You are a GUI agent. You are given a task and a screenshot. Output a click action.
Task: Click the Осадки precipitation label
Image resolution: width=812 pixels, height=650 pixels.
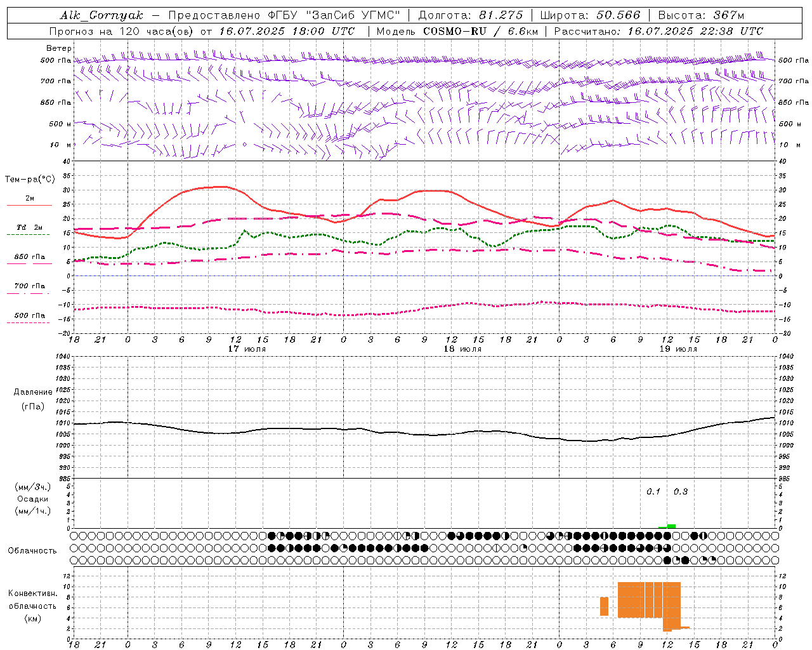32,499
